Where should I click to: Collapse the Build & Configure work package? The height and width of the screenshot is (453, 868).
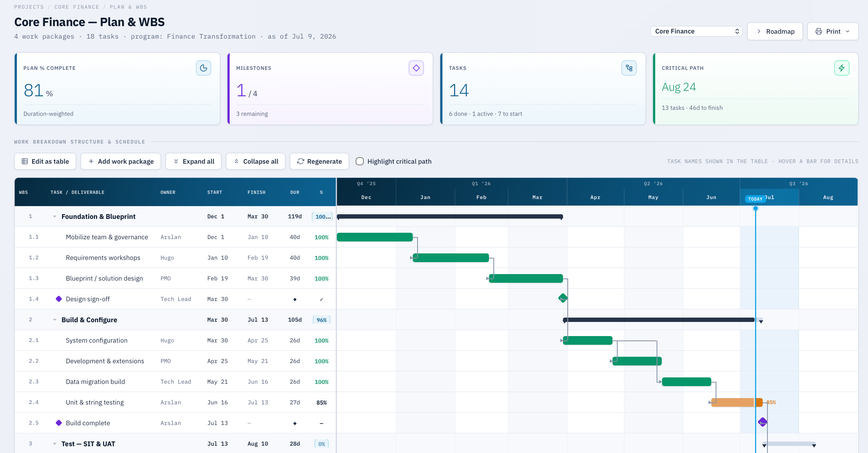[55, 319]
